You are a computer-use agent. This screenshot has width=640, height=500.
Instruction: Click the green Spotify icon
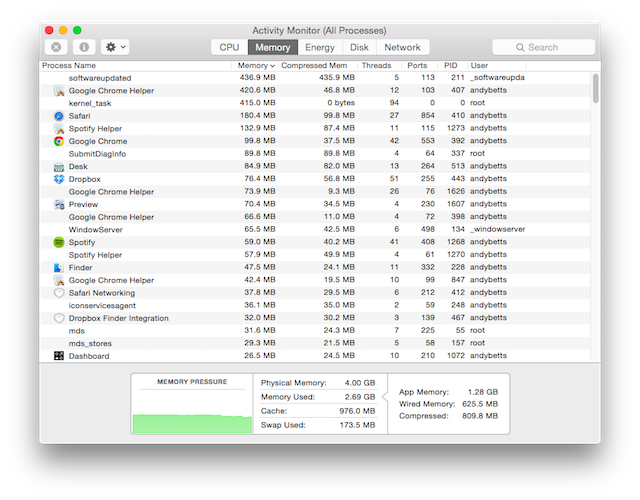(59, 242)
